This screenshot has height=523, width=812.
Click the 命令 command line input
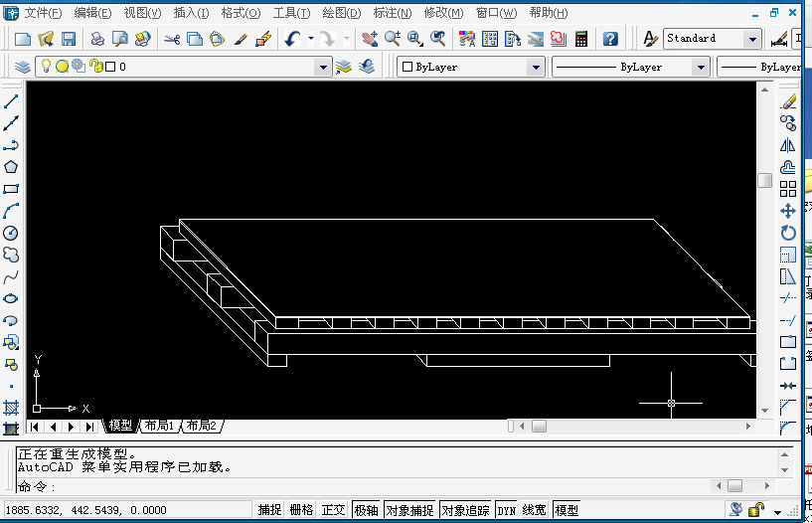point(363,486)
